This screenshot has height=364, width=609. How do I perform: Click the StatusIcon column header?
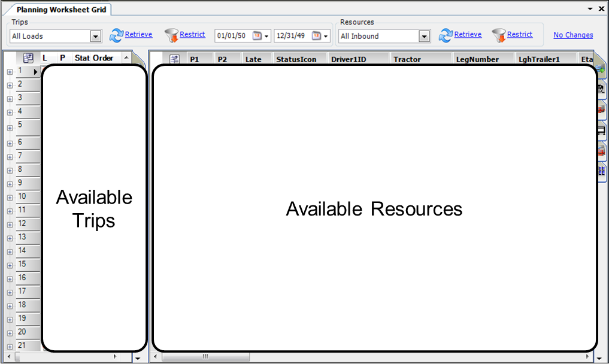pyautogui.click(x=300, y=59)
